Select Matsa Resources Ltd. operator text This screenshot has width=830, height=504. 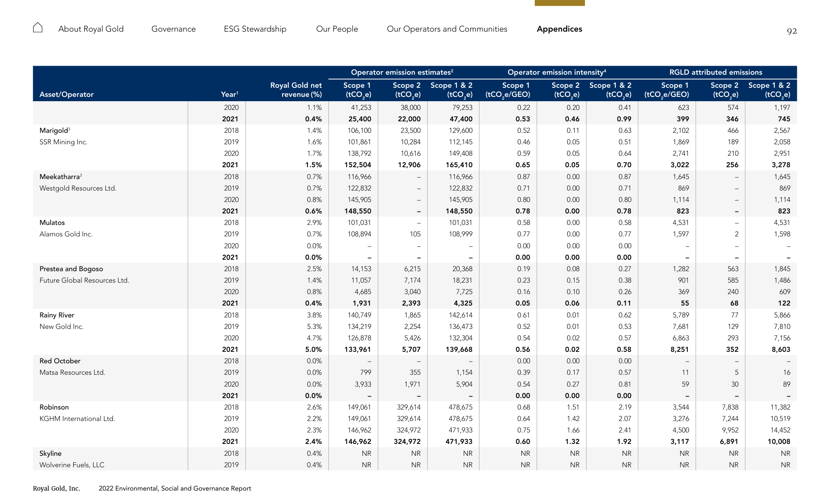point(72,372)
